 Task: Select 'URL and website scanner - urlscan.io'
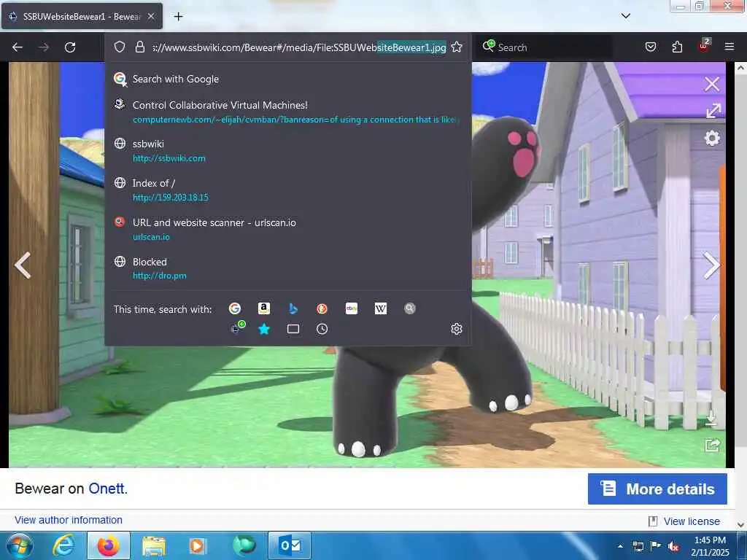287,229
